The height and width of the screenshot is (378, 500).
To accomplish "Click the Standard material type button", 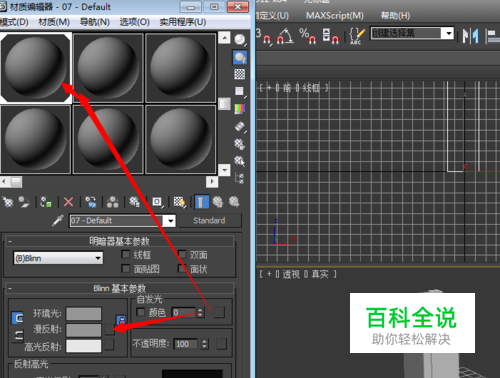I will point(210,221).
